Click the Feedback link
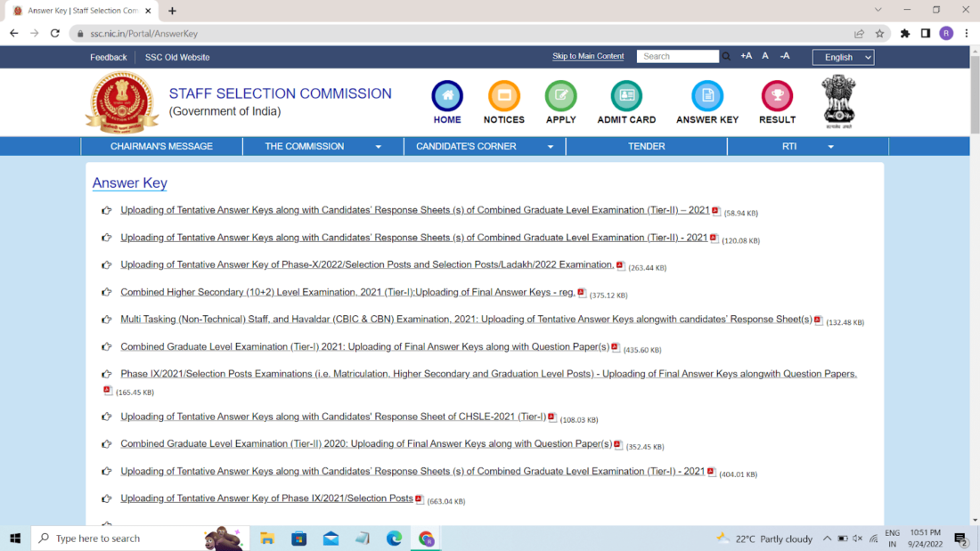This screenshot has width=980, height=551. tap(108, 56)
